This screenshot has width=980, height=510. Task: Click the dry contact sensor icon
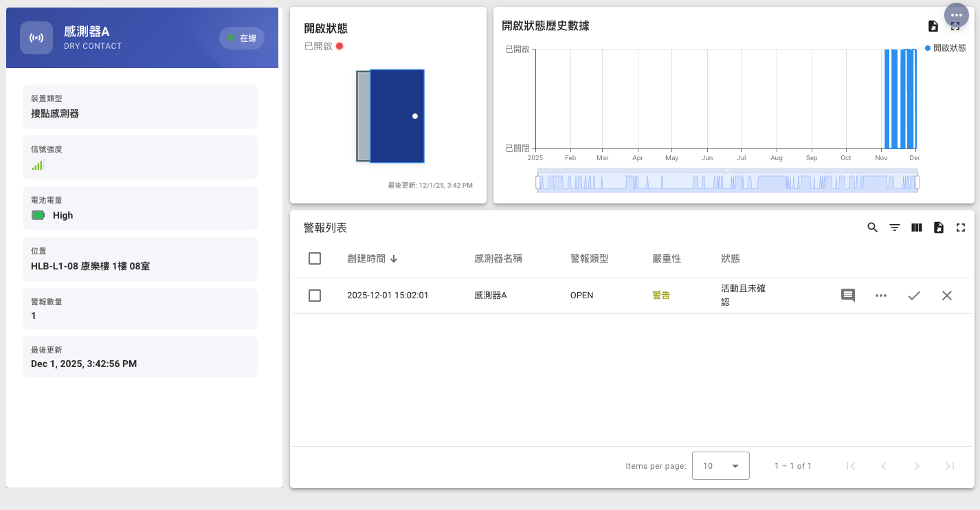tap(36, 38)
